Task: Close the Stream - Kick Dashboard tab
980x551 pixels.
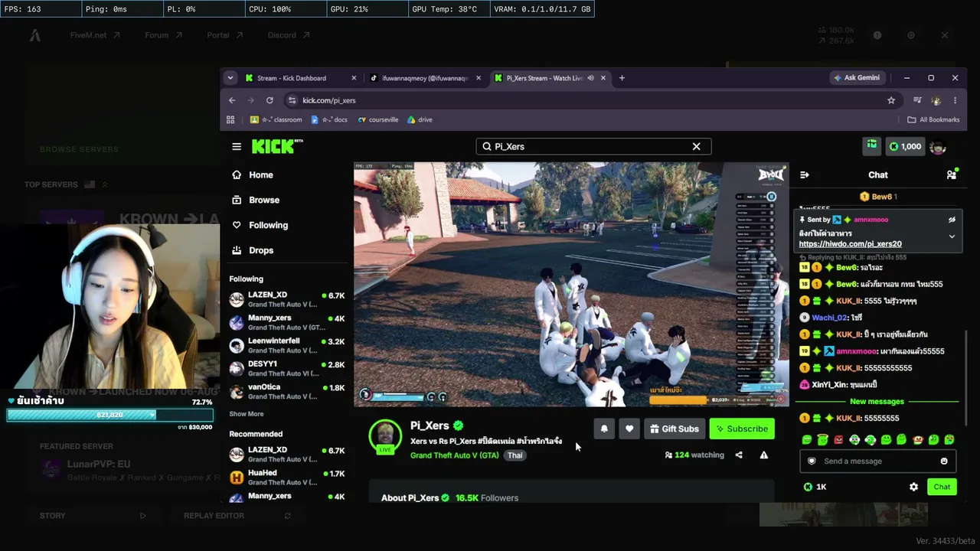Action: pos(354,78)
